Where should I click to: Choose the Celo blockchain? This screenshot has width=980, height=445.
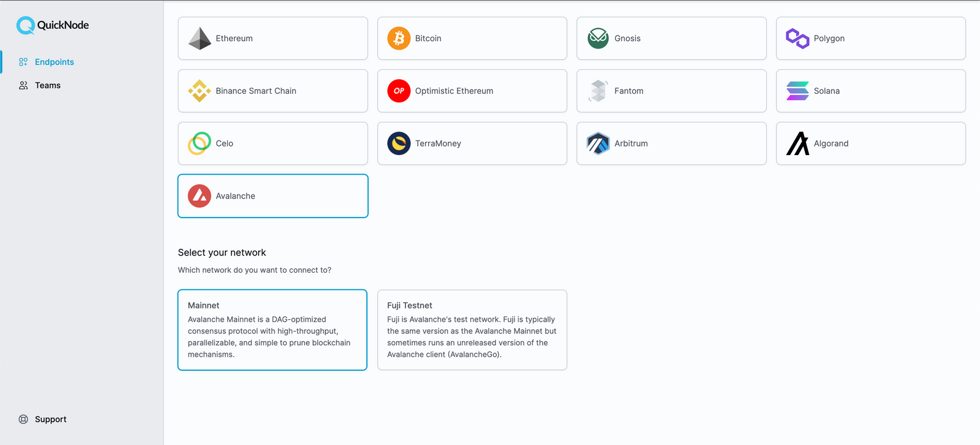click(x=272, y=143)
